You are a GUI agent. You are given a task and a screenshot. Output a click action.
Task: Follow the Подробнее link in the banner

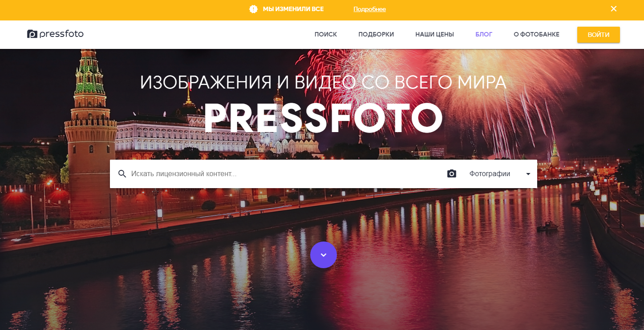point(369,9)
